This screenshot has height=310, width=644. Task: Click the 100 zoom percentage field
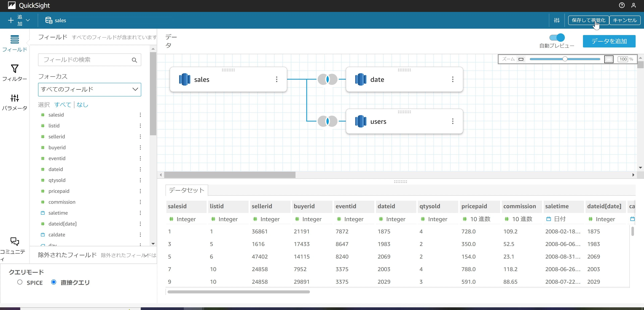(x=623, y=59)
